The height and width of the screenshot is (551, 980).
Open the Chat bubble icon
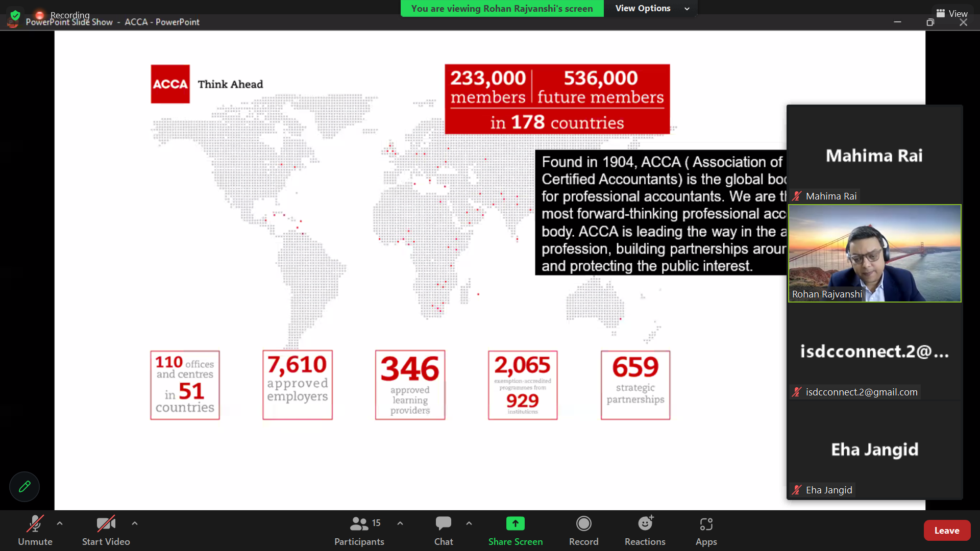(x=443, y=524)
